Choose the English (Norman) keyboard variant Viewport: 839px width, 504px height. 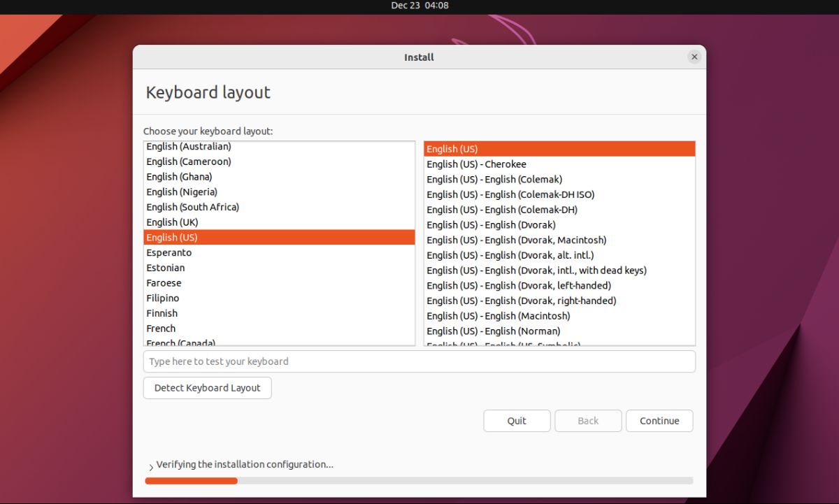[x=493, y=331]
